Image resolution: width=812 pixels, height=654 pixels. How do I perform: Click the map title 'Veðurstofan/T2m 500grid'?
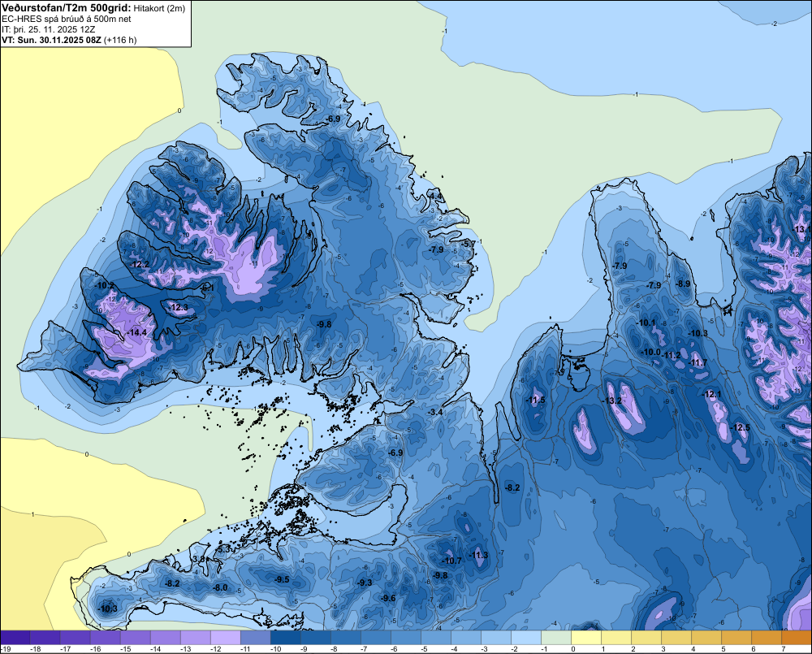pos(66,8)
